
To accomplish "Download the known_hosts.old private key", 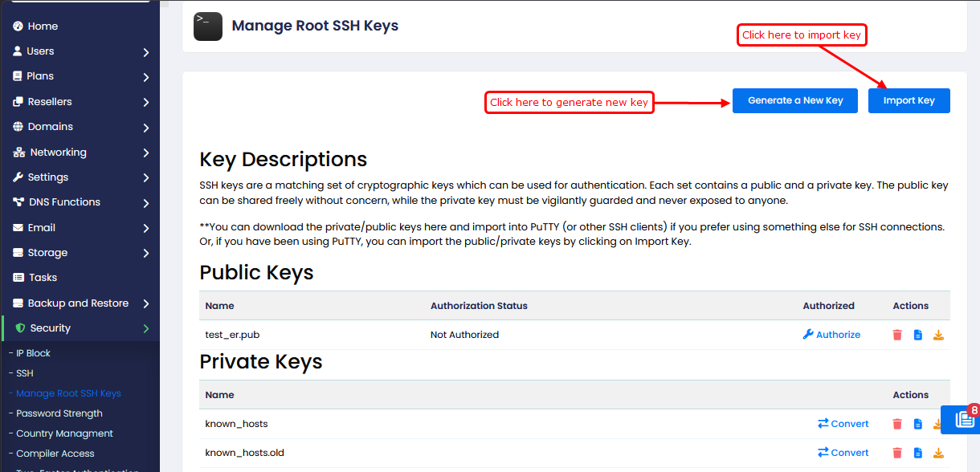I will (938, 453).
